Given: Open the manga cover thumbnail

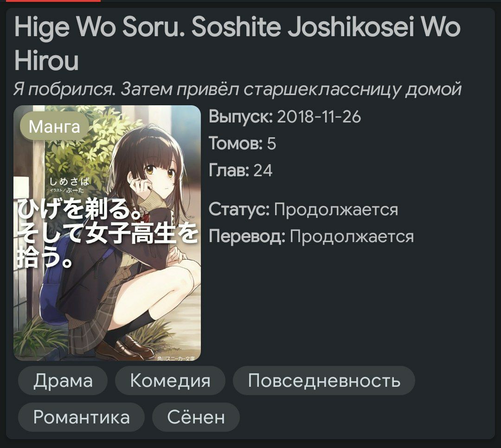Looking at the screenshot, I should (107, 233).
